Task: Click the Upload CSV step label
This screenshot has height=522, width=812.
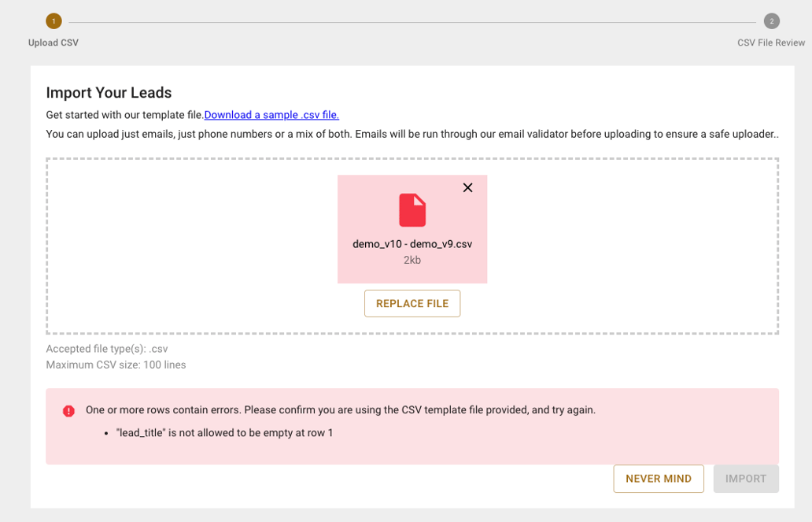Action: click(x=53, y=43)
